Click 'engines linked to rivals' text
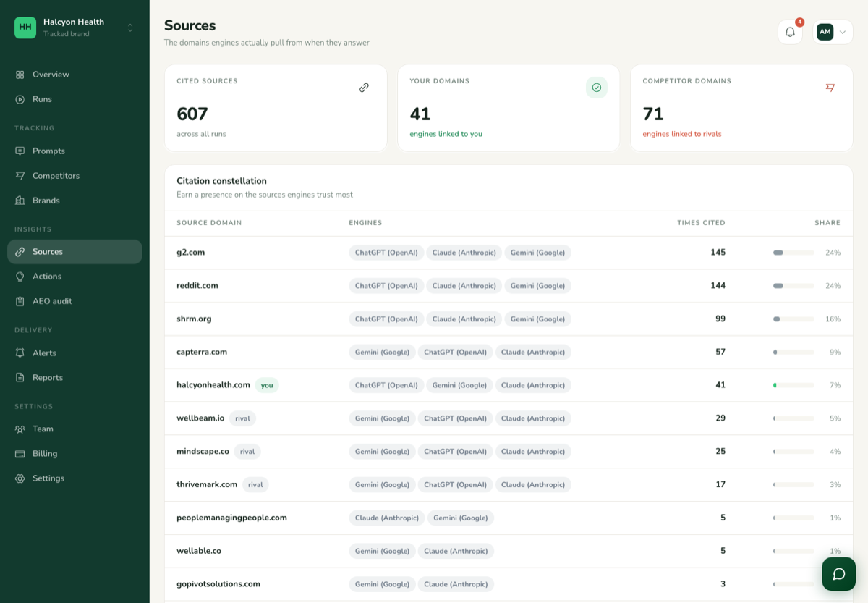 pos(682,134)
